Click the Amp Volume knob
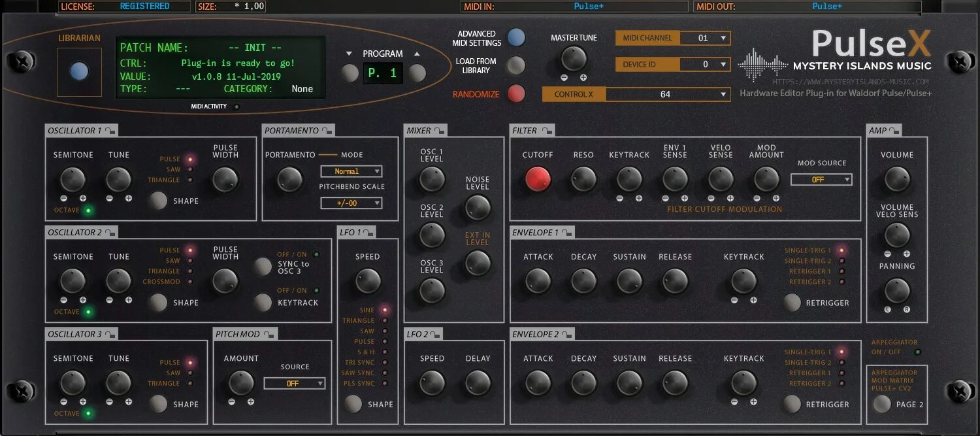This screenshot has width=980, height=436. point(897,179)
